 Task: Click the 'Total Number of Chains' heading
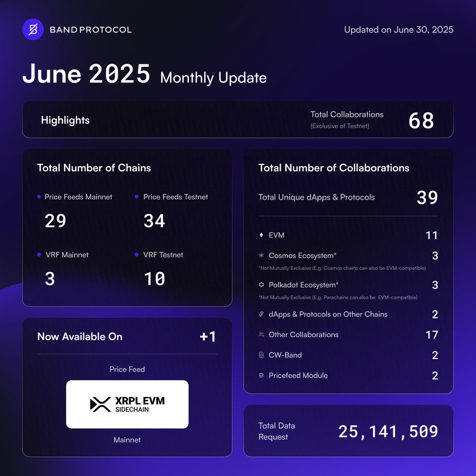(94, 168)
